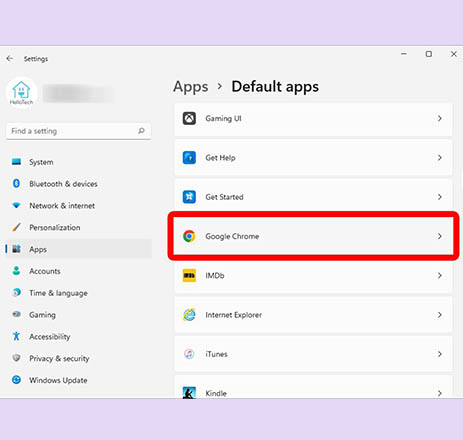Click the Accessibility figure icon
Viewport: 463px width, 440px height.
16,336
